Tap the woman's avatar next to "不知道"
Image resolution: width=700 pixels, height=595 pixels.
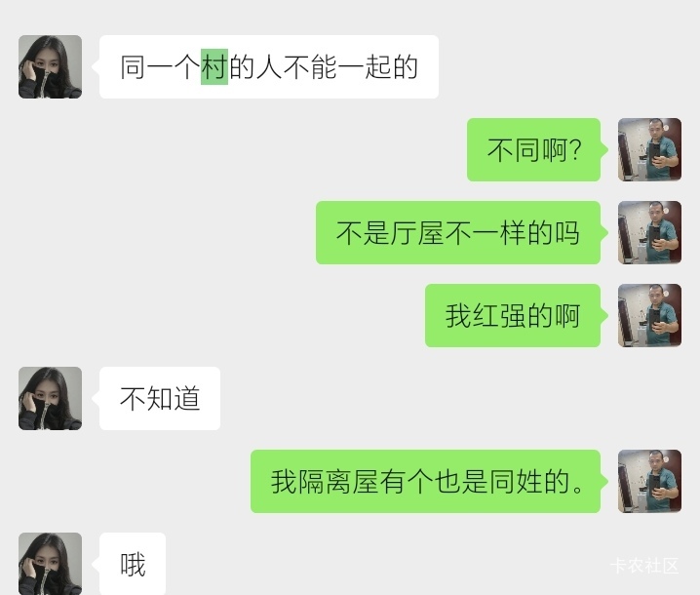[50, 398]
